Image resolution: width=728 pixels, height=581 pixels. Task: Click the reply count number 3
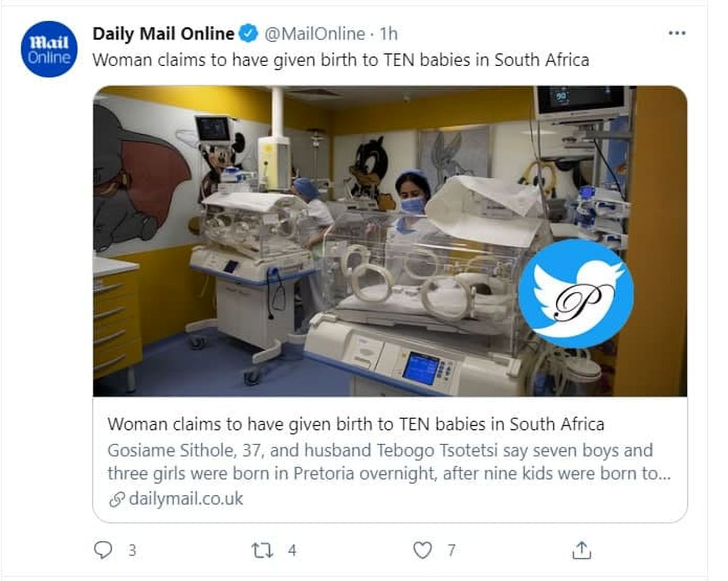click(x=132, y=551)
